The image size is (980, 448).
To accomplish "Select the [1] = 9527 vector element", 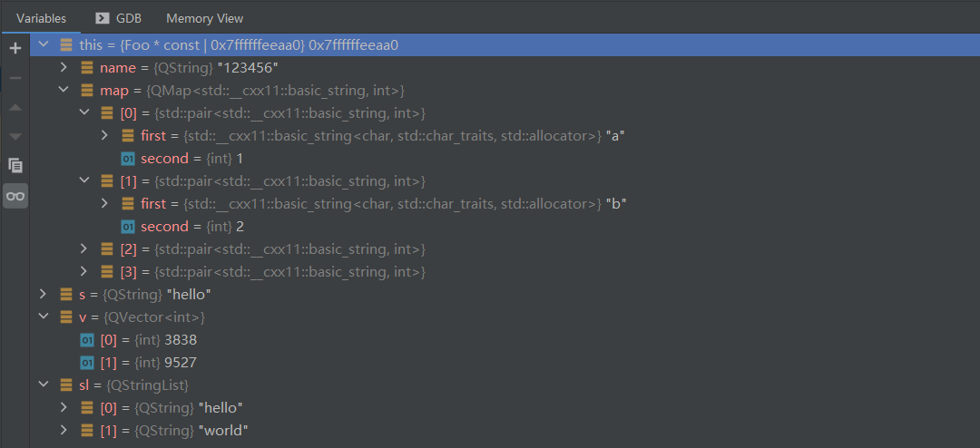I will coord(505,362).
